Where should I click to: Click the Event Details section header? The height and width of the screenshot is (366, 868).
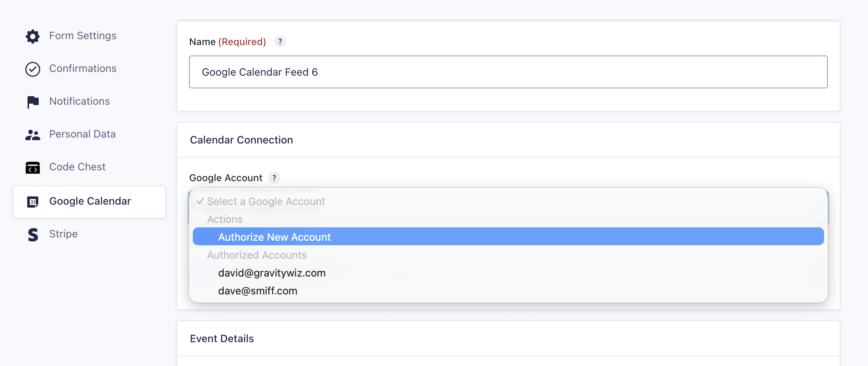222,338
